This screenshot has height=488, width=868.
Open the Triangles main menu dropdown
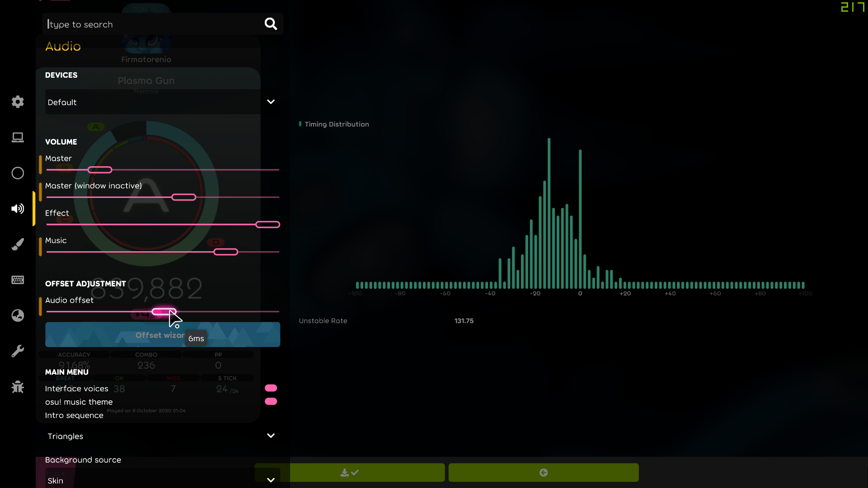pyautogui.click(x=271, y=436)
